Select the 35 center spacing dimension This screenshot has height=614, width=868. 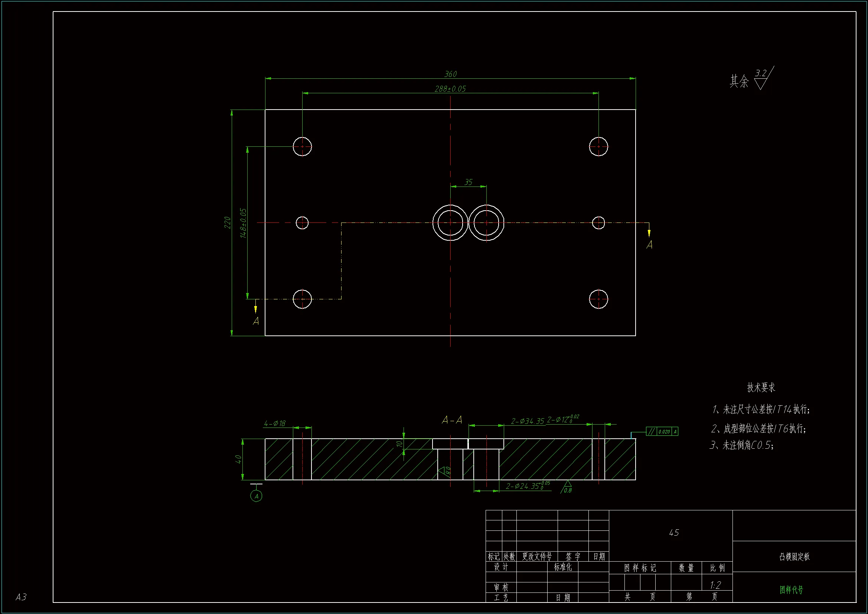pos(468,182)
